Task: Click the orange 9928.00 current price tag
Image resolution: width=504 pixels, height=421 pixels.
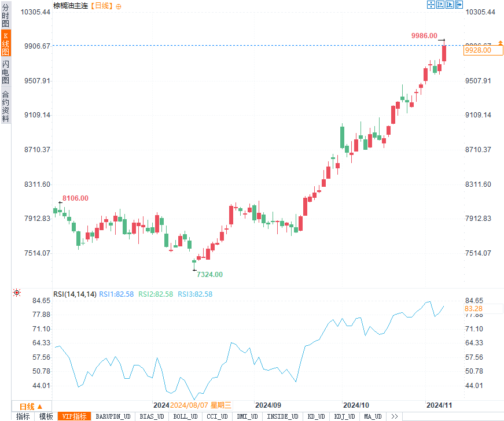Action: pos(478,50)
